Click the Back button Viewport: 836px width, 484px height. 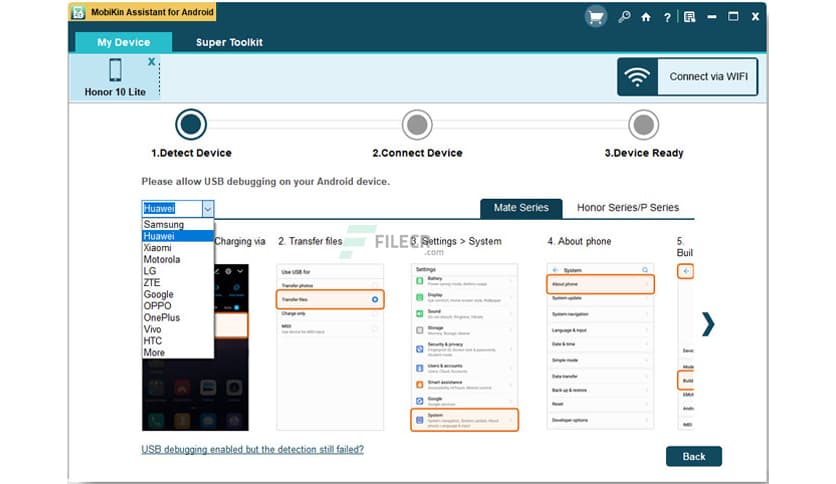694,457
